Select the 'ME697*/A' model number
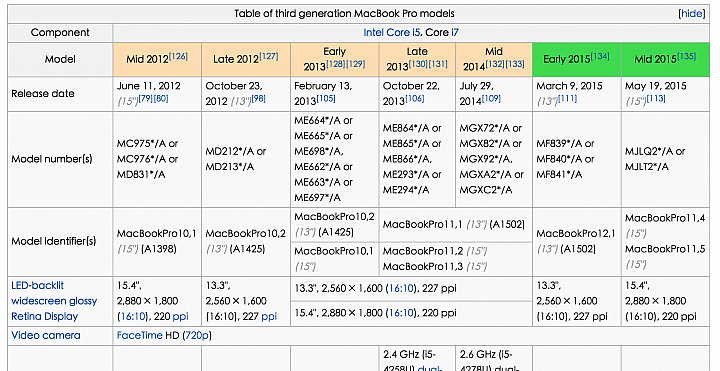The height and width of the screenshot is (371, 720). point(317,197)
